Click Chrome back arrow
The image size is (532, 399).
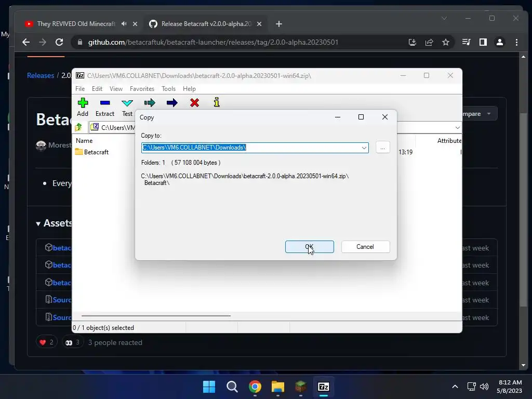[26, 42]
